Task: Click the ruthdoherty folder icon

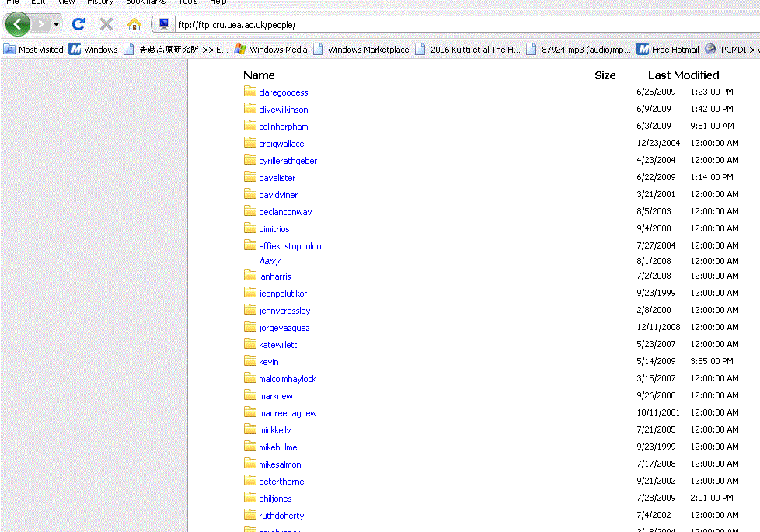Action: click(x=250, y=515)
